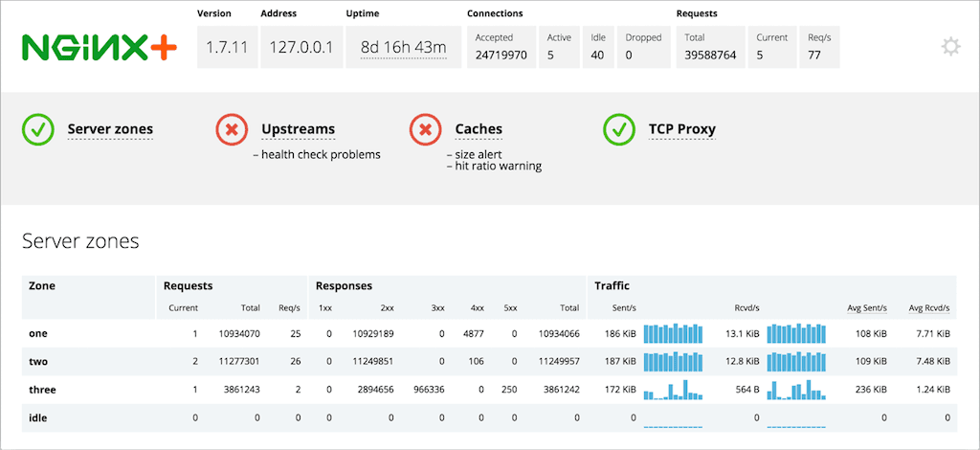This screenshot has height=450, width=980.
Task: Click the Accepted connections count box
Action: tap(501, 47)
